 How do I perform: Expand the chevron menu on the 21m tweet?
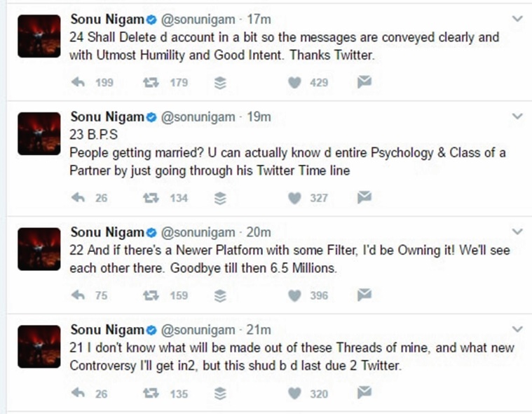click(x=517, y=329)
